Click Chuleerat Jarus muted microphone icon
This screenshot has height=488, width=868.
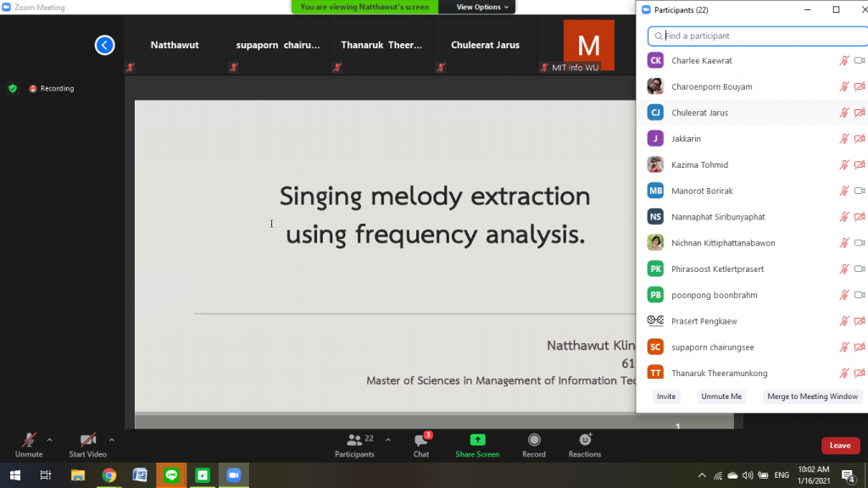pyautogui.click(x=843, y=113)
